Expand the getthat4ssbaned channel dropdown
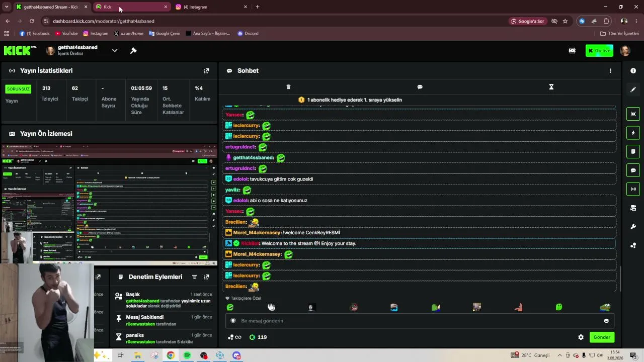 pos(115,50)
